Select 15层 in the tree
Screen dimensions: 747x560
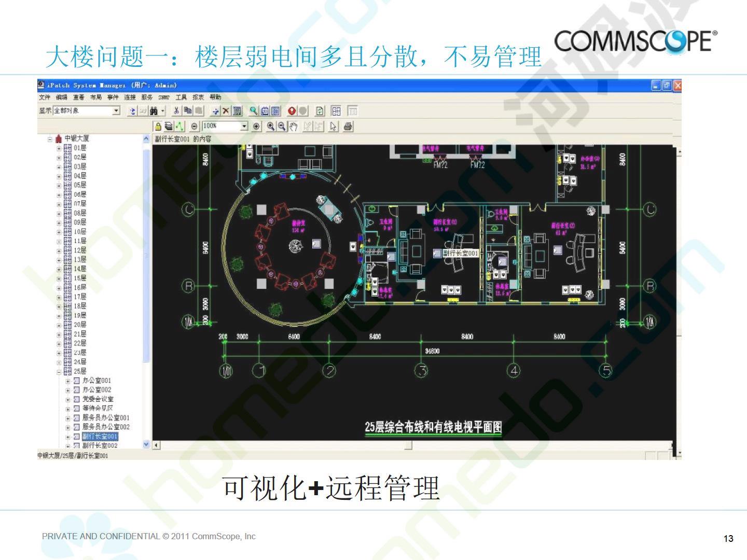pyautogui.click(x=80, y=278)
